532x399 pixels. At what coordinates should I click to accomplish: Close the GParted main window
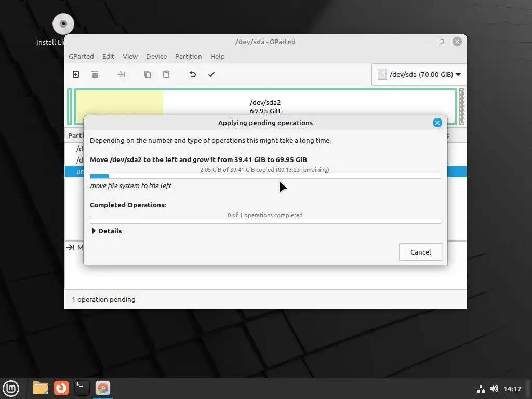[x=457, y=42]
